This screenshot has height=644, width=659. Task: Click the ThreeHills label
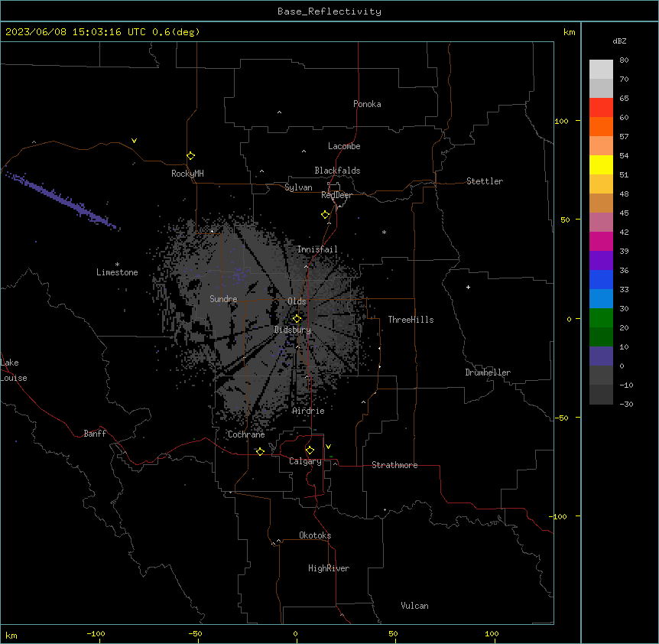pyautogui.click(x=411, y=320)
